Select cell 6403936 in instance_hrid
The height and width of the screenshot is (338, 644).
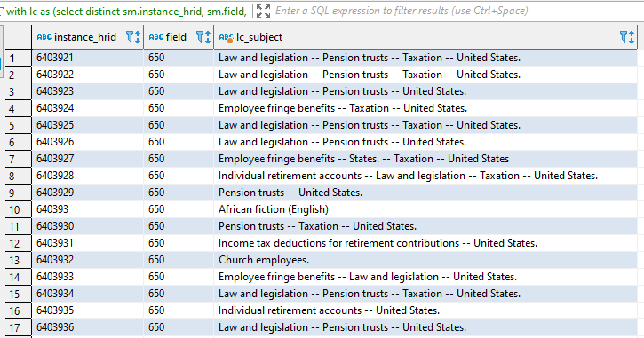[87, 327]
